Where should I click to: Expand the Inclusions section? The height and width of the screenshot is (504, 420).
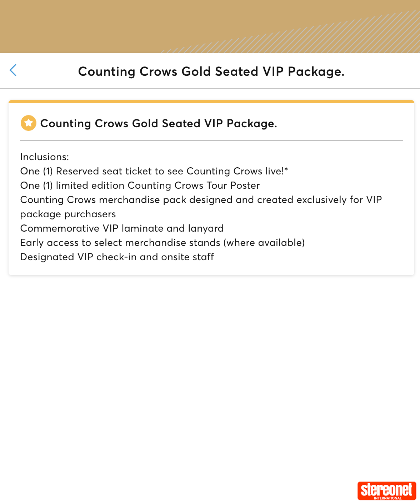(45, 157)
